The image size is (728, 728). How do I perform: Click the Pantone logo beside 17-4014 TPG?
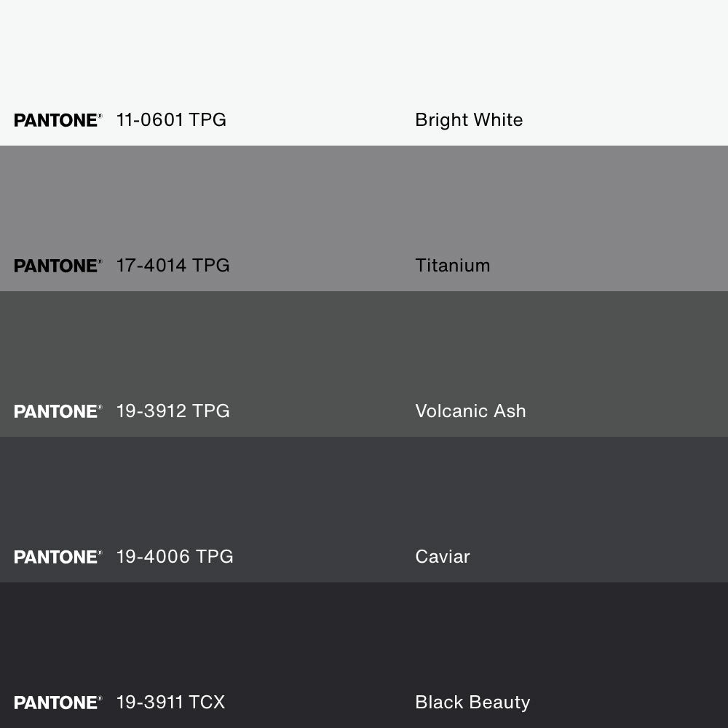[x=58, y=266]
